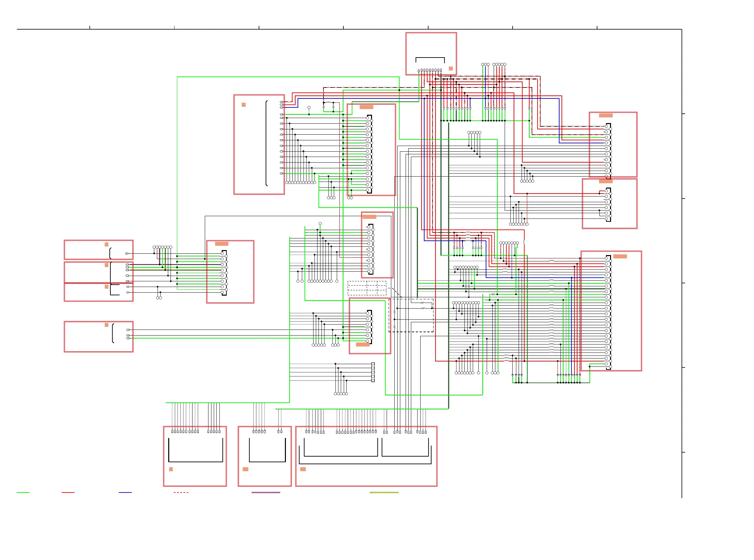Click the unboxed six-pin vertical connector
The image size is (754, 560).
(373, 372)
